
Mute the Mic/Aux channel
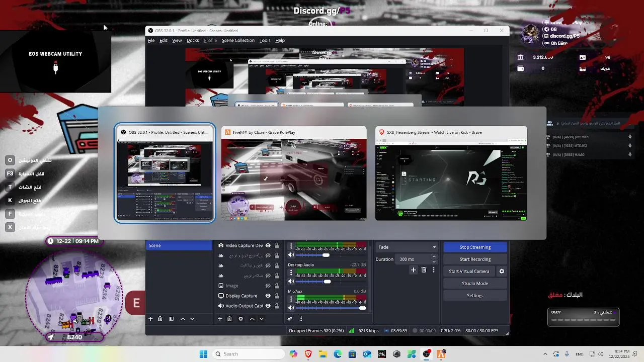tap(291, 308)
